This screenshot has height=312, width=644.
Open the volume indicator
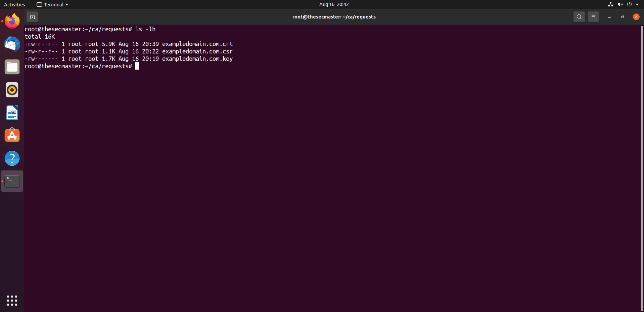620,4
